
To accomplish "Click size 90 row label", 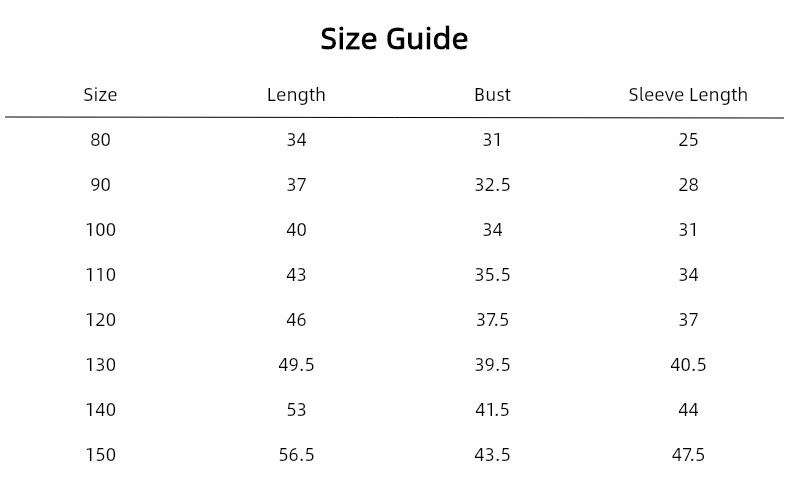I will click(100, 185).
